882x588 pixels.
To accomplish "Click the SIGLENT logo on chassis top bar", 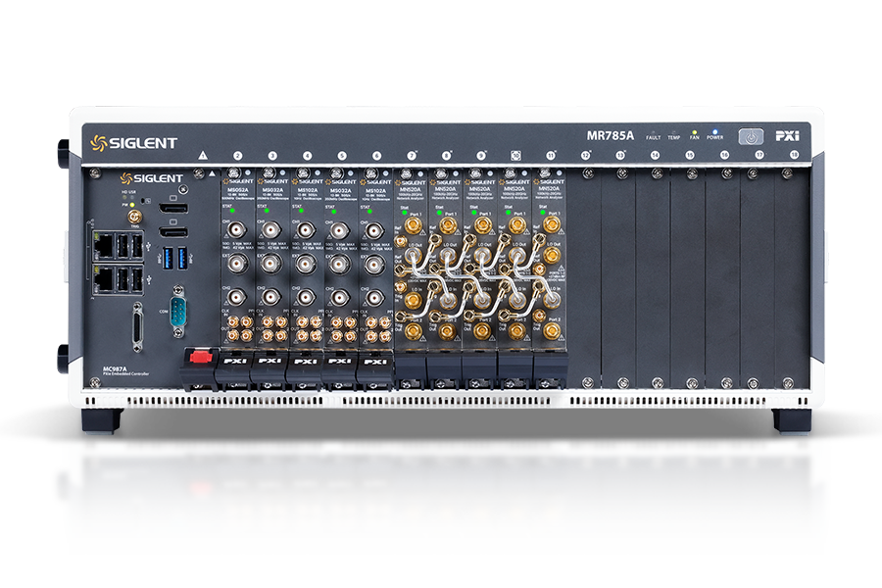I will [x=134, y=143].
